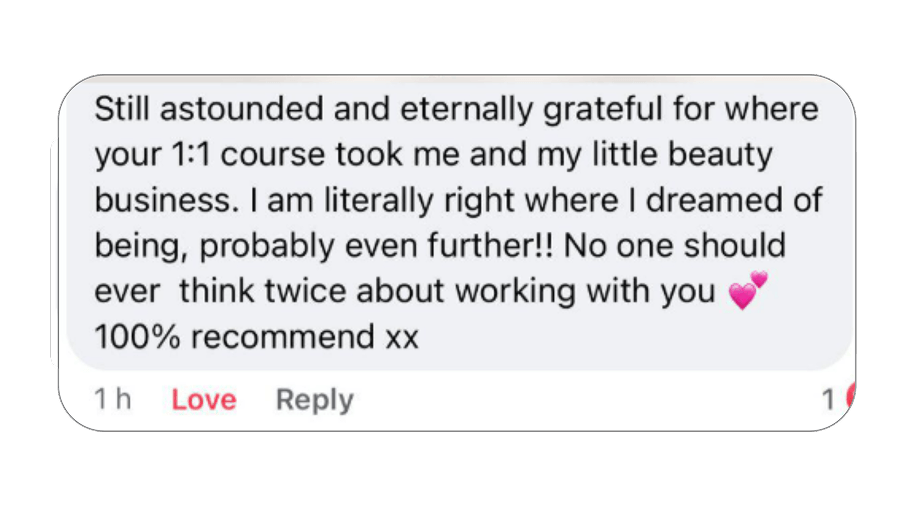The image size is (900, 506).
Task: Click the Love reaction link
Action: point(204,400)
